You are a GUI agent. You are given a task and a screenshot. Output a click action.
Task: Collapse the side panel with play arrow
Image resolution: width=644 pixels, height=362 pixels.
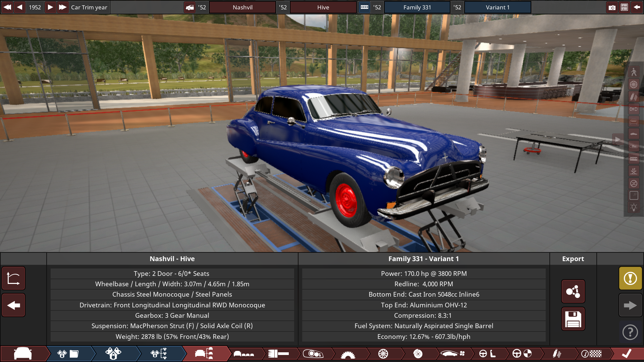(618, 139)
